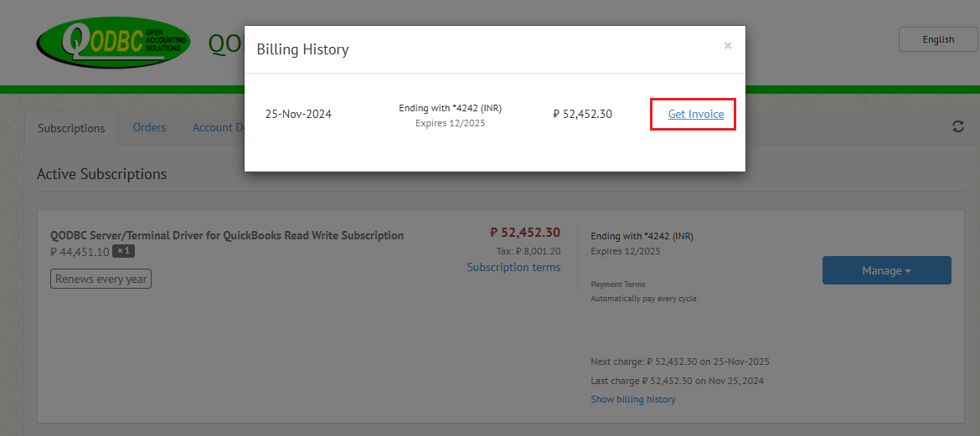Click the QODBC logo image
This screenshot has width=980, height=436.
click(113, 43)
